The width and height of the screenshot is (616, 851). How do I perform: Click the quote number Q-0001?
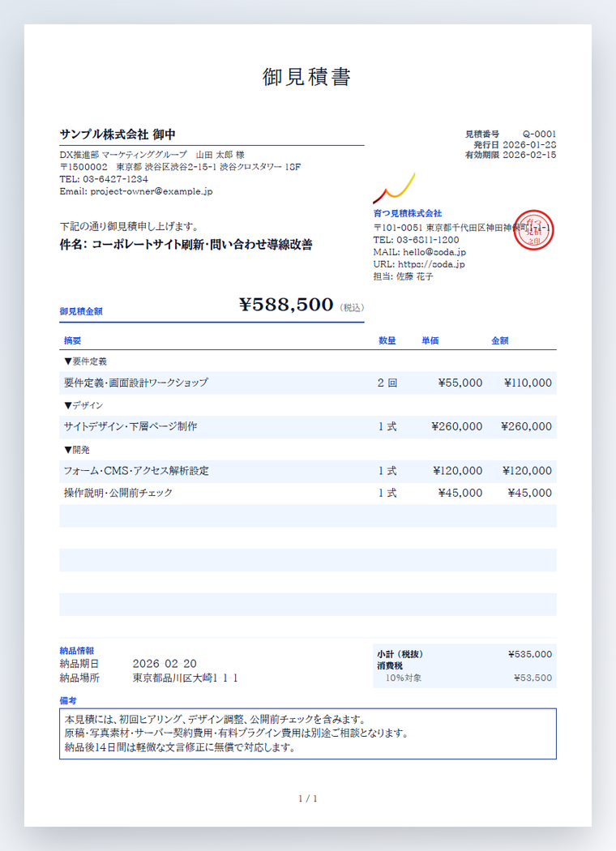click(x=540, y=134)
